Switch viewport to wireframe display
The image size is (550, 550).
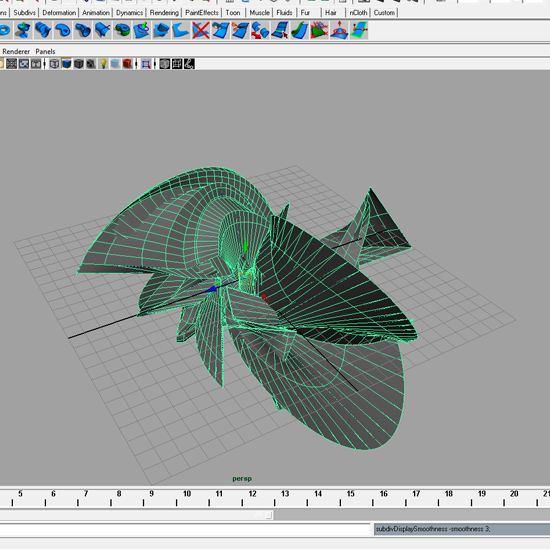pos(54,64)
